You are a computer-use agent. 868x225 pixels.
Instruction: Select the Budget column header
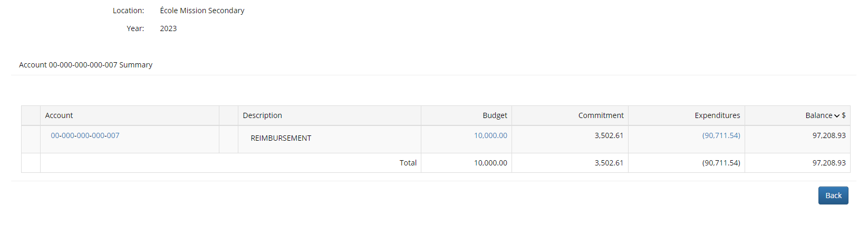[495, 115]
